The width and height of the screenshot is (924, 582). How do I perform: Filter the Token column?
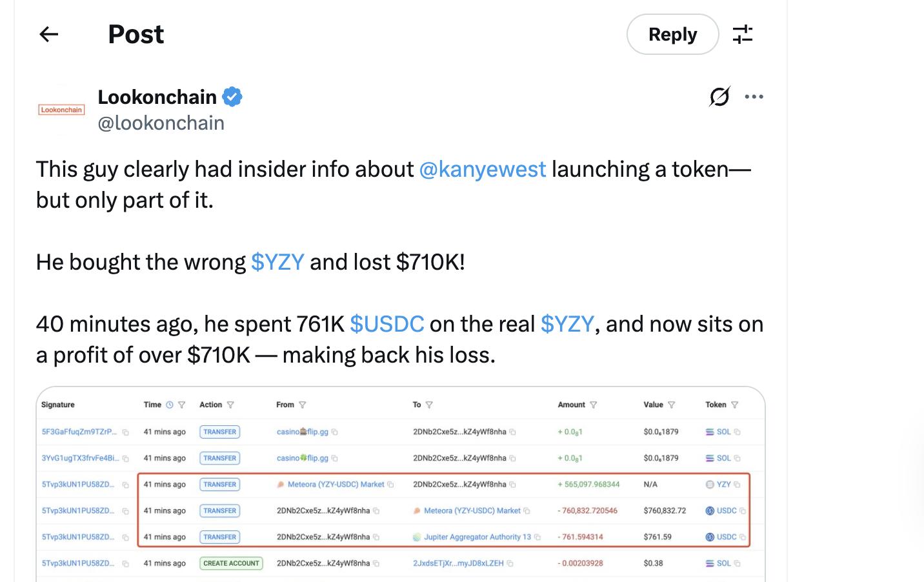point(734,405)
